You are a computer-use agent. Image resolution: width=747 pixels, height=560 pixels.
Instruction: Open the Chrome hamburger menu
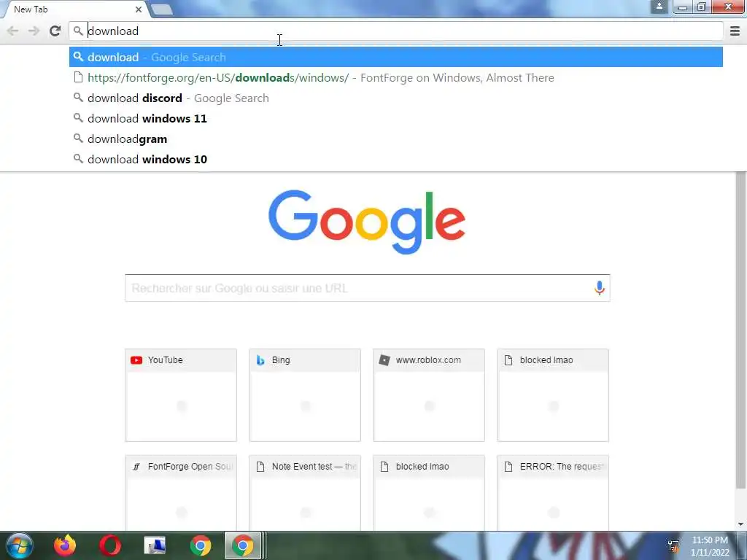tap(735, 31)
